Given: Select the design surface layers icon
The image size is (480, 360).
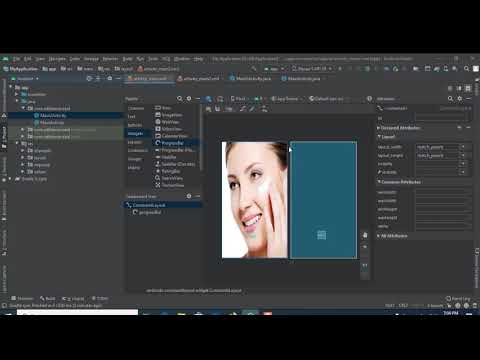Looking at the screenshot, I should click(x=209, y=99).
